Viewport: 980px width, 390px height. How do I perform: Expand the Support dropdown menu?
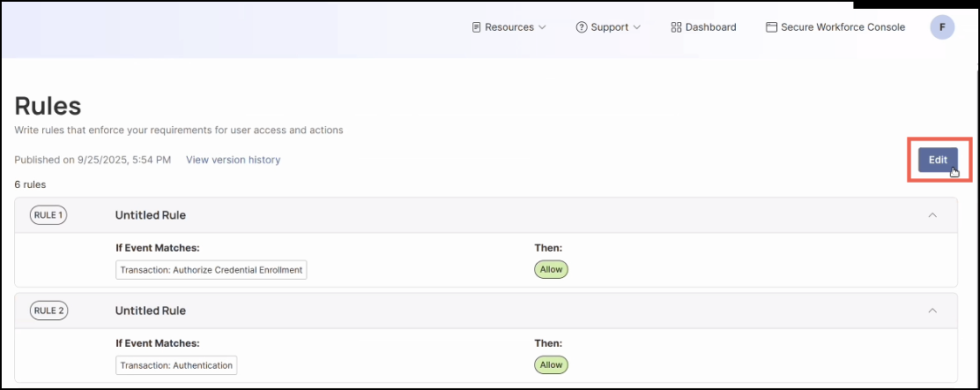click(x=610, y=27)
